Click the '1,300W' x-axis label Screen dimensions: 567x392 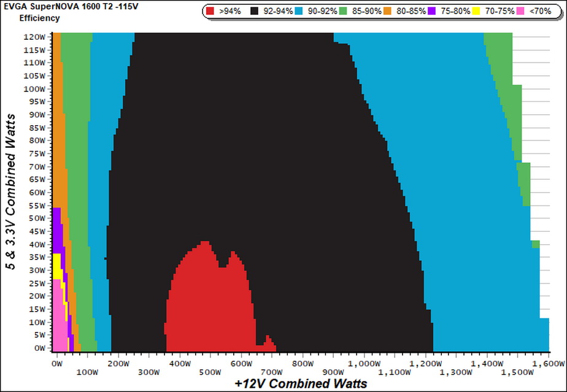click(457, 372)
